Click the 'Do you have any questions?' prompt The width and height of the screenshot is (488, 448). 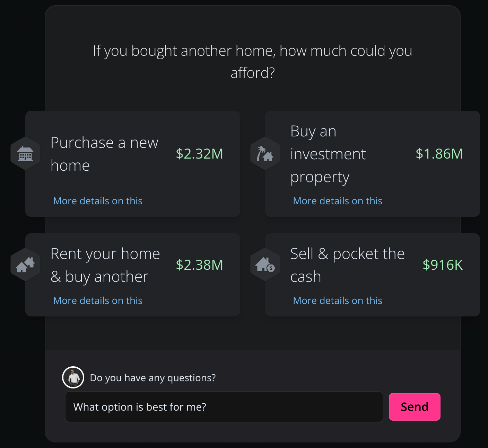(152, 378)
